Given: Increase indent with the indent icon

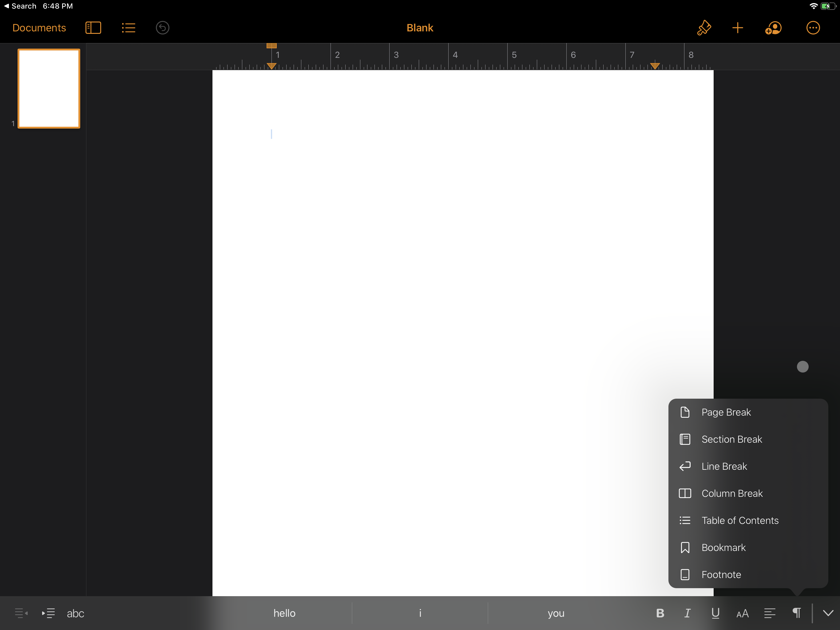Looking at the screenshot, I should pyautogui.click(x=48, y=613).
